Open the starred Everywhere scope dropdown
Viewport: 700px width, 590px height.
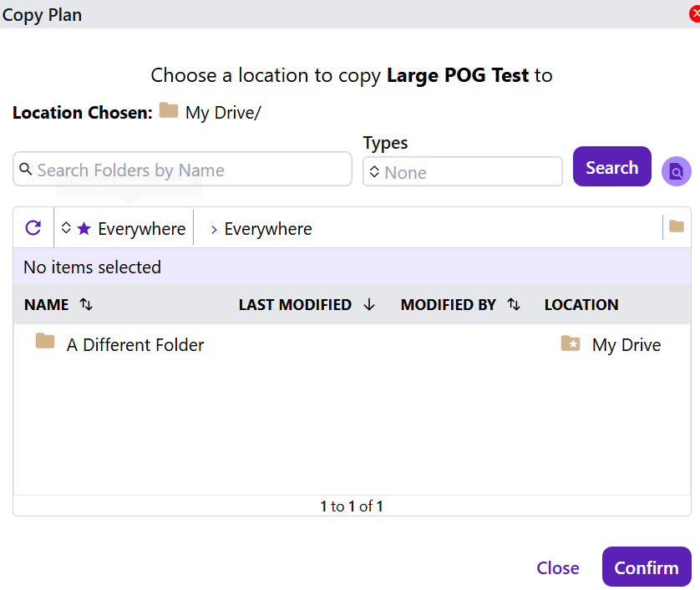[x=124, y=229]
